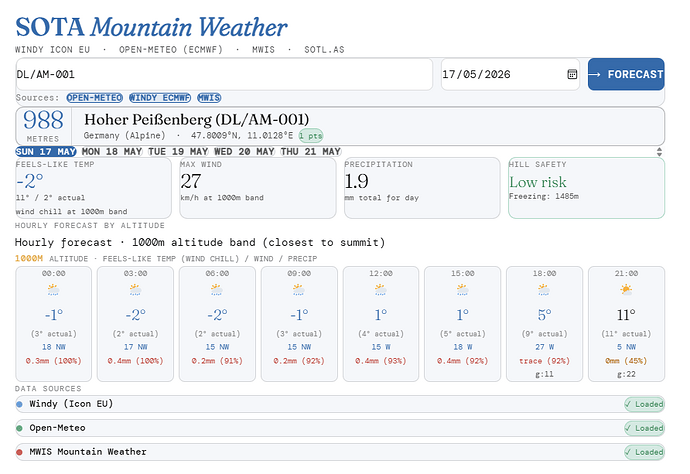Click the g:11 gust value at 18:00
This screenshot has height=474, width=690.
(x=544, y=374)
